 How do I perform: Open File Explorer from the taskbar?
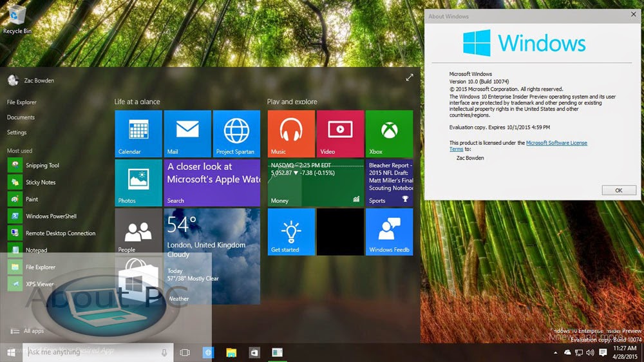point(231,352)
